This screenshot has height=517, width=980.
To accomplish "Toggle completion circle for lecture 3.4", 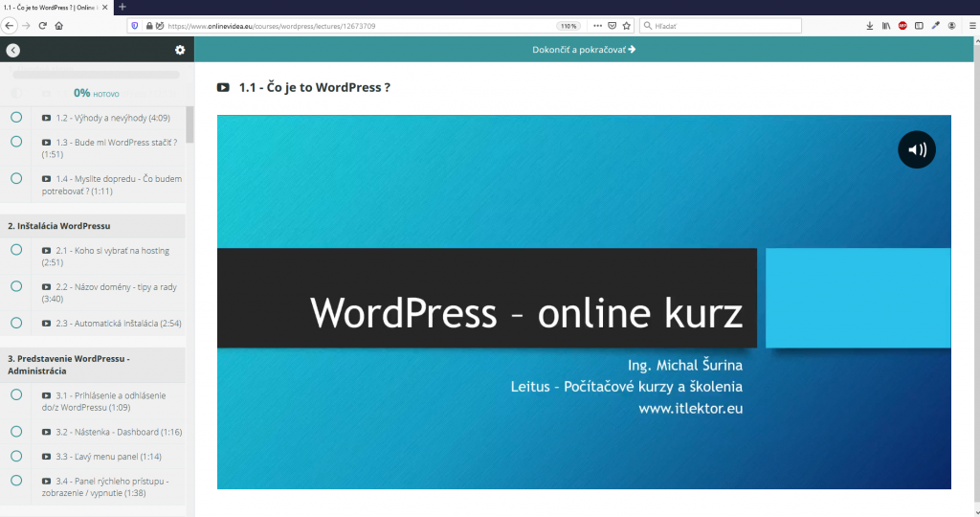I will (x=16, y=480).
